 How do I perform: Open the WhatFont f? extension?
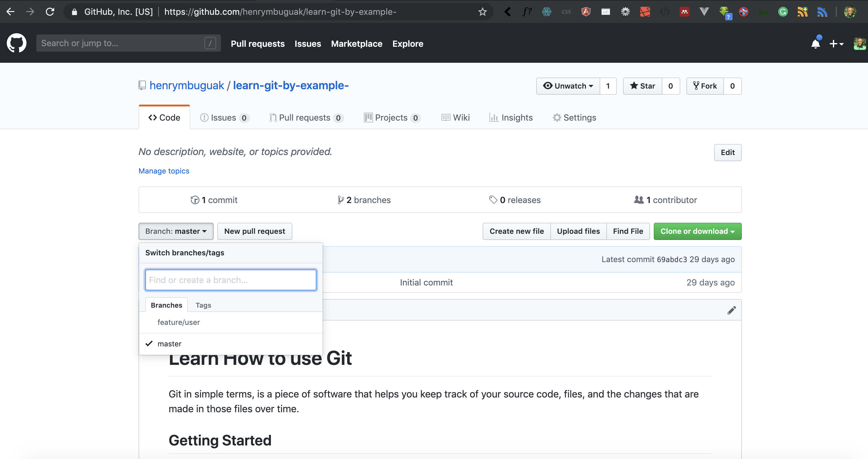tap(527, 12)
